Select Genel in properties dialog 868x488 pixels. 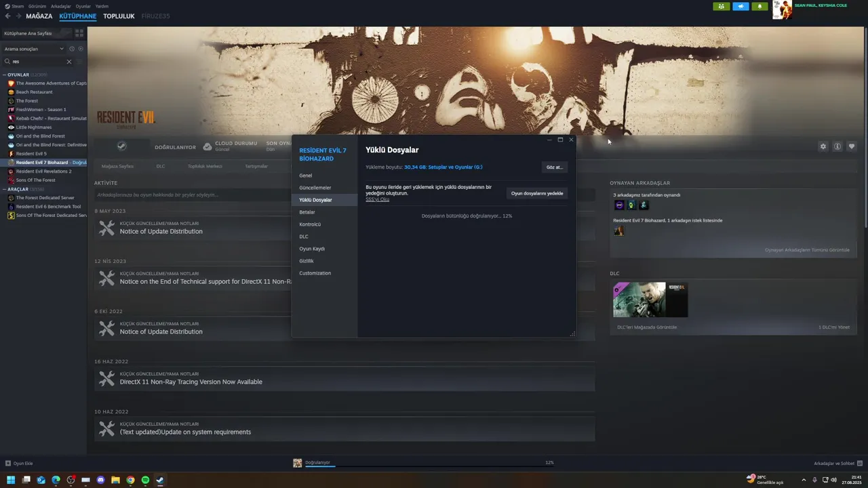324,176
